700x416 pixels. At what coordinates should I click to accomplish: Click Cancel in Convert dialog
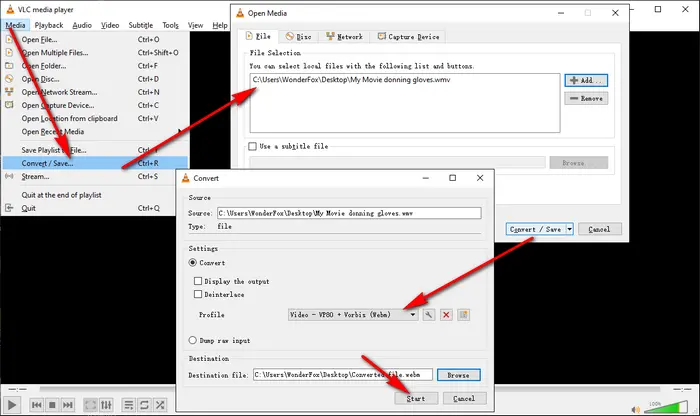(464, 399)
